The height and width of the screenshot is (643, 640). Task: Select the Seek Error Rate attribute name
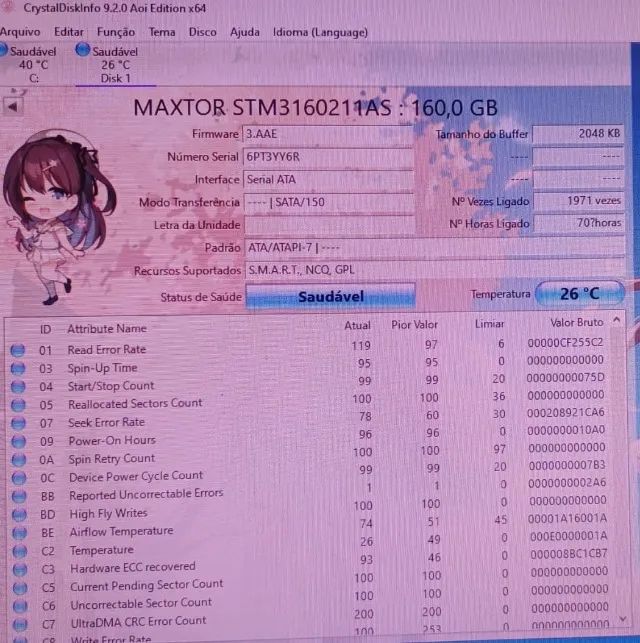click(107, 422)
